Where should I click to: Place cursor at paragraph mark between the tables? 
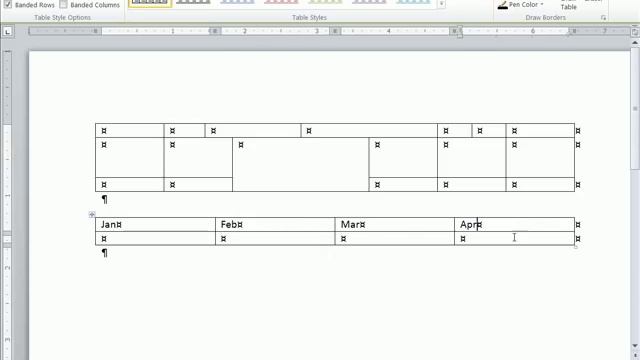104,199
